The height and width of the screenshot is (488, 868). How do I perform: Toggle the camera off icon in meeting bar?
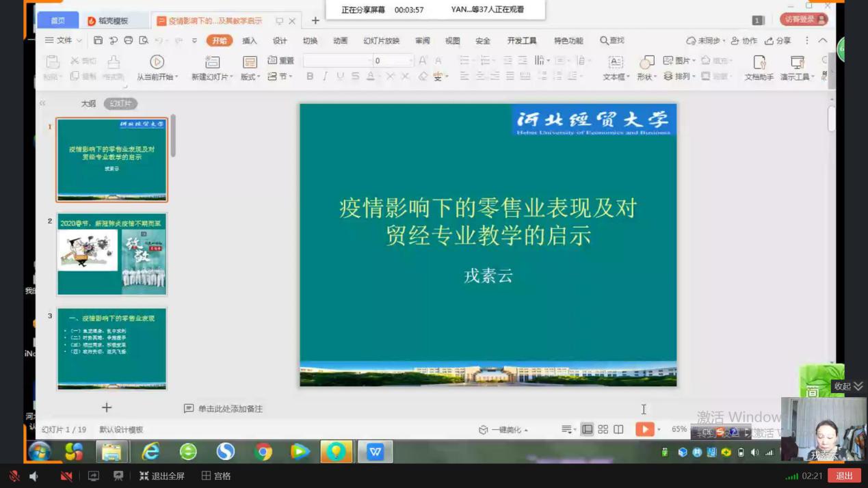click(66, 476)
